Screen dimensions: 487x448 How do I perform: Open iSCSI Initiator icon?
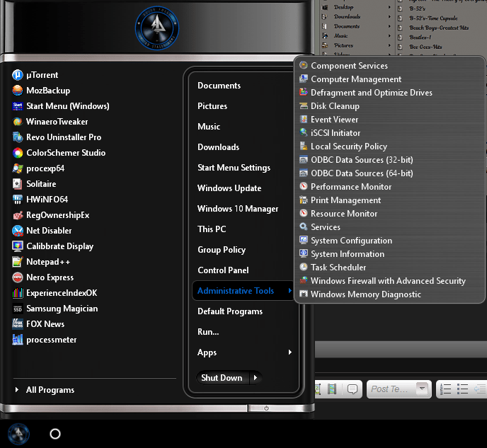pos(304,132)
